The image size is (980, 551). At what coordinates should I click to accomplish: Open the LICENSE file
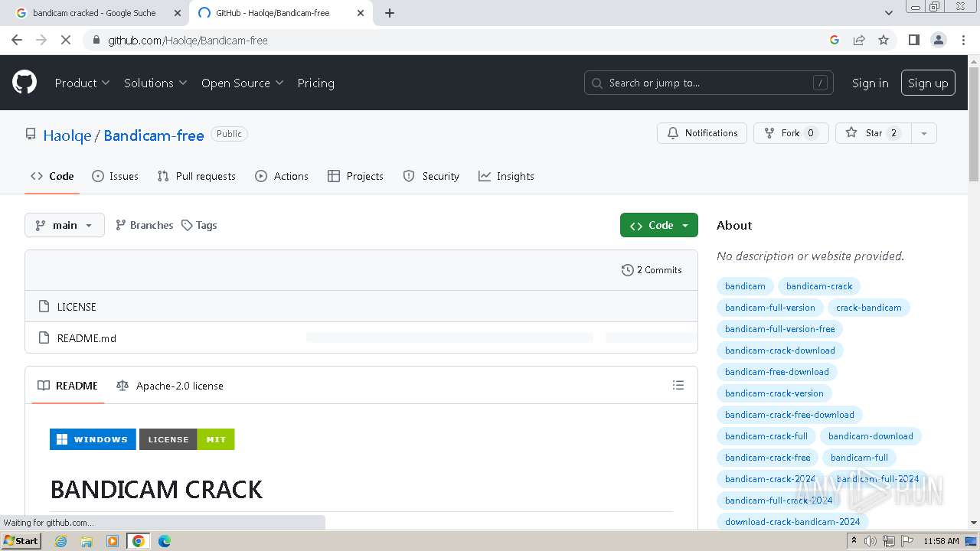click(x=77, y=307)
